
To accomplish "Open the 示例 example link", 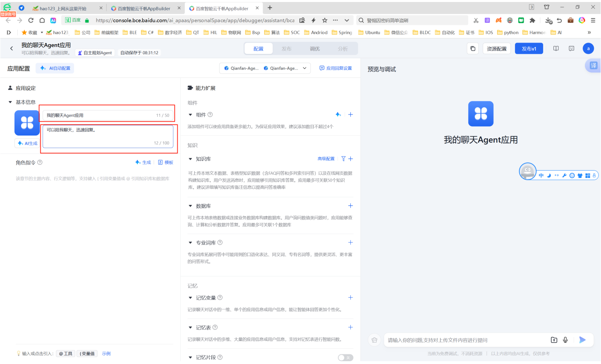I will click(106, 354).
